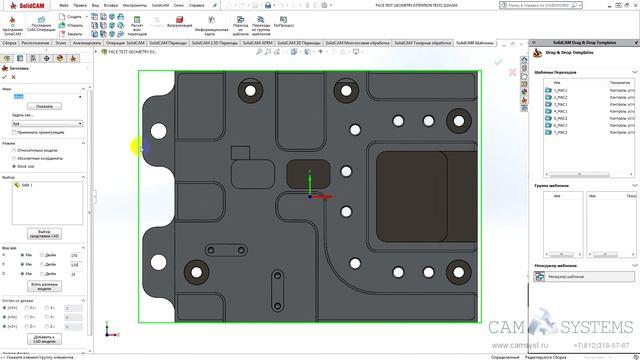Click the home icon in the task pane strip

(x=524, y=60)
